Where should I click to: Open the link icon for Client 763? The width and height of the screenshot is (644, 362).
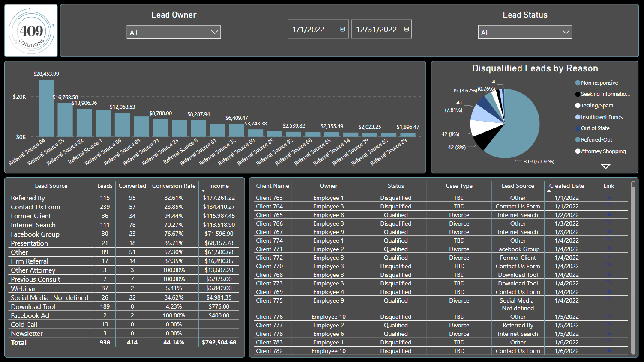click(608, 197)
